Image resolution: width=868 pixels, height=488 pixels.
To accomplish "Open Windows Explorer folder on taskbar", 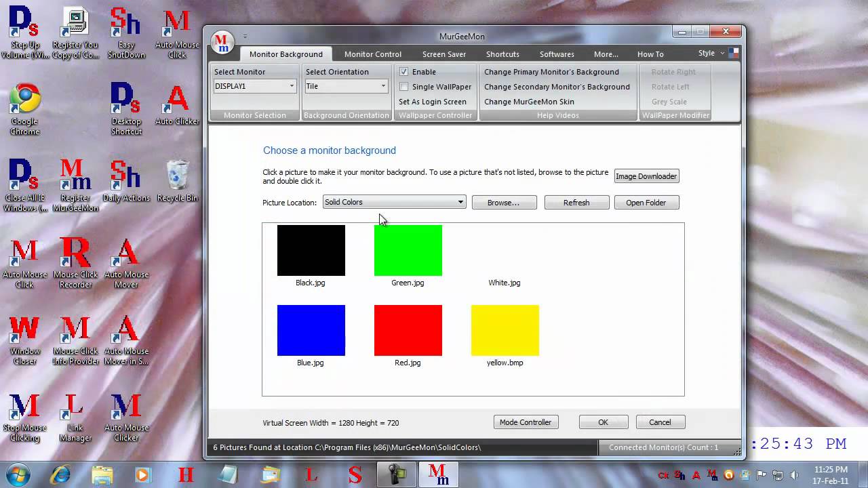I will tap(102, 474).
